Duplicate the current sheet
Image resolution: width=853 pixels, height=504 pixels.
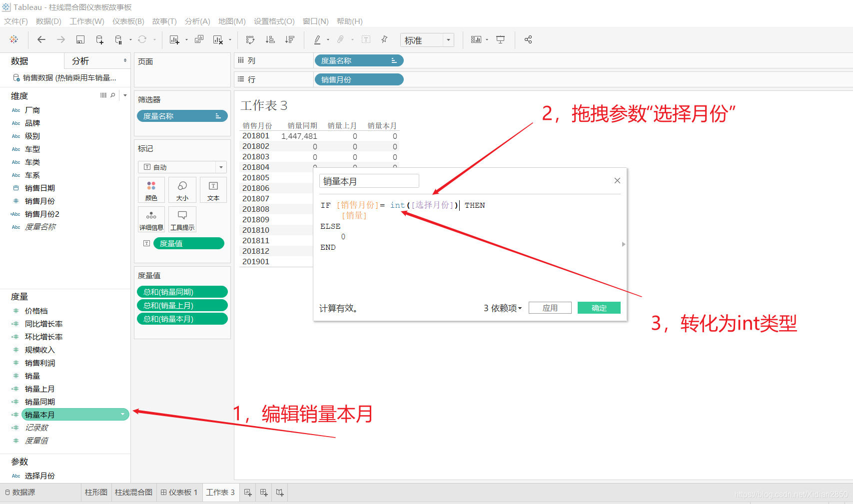click(199, 39)
